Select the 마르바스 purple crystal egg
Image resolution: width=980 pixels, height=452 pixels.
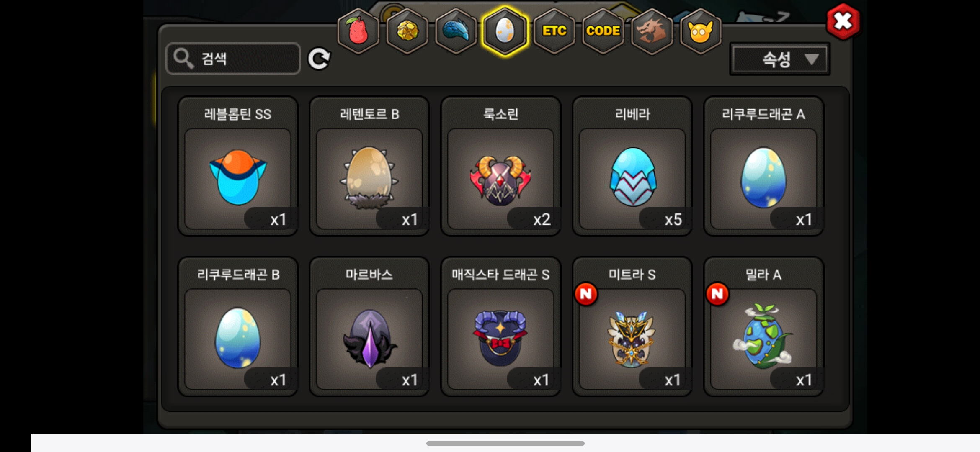(369, 326)
